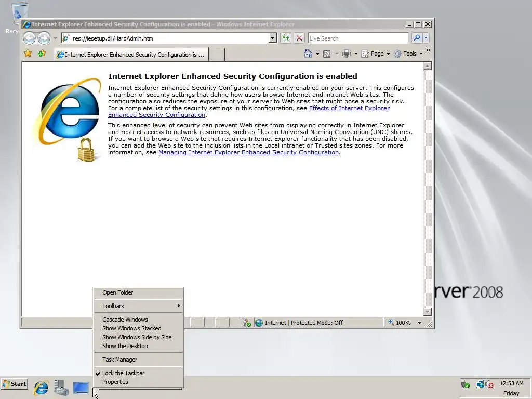532x399 pixels.
Task: Click the Show Desktop Quick Launch icon
Action: point(81,388)
